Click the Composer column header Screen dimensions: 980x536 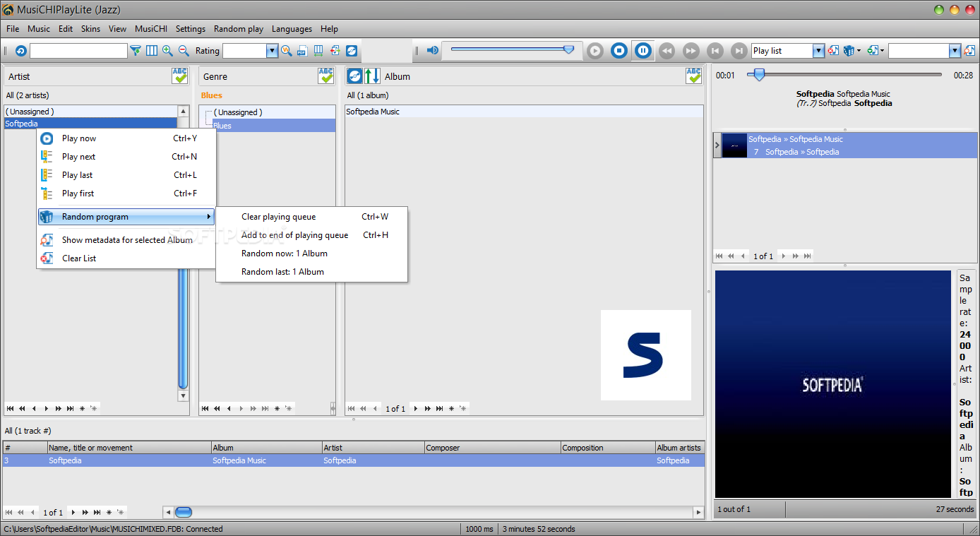point(492,448)
